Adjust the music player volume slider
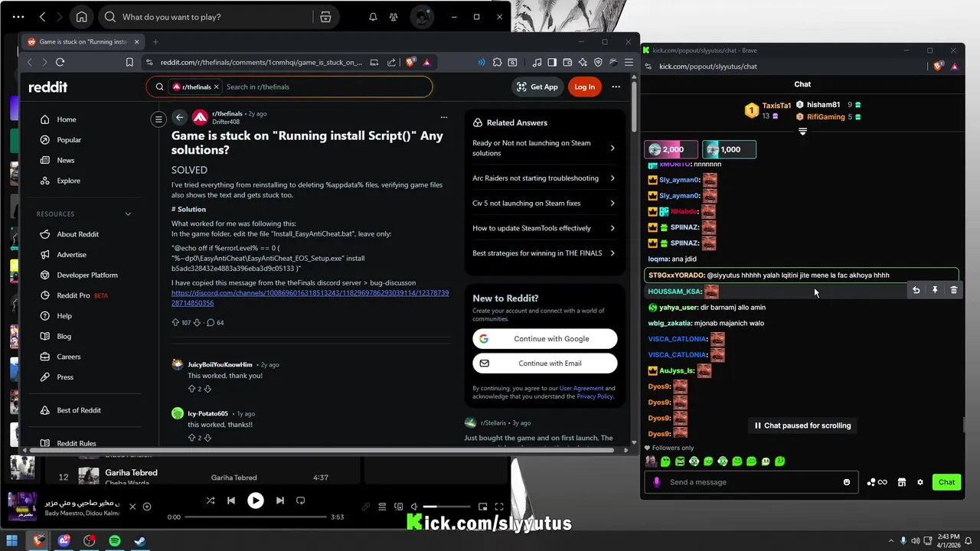980x551 pixels. pyautogui.click(x=446, y=507)
